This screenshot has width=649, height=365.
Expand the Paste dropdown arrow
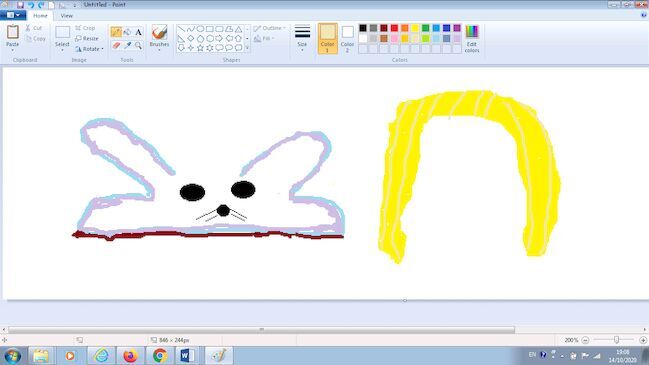12,50
